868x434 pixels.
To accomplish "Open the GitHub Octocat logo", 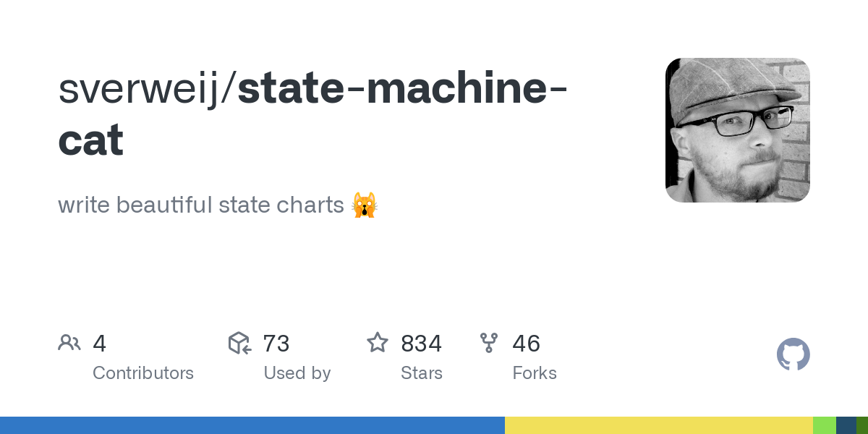I will point(793,354).
